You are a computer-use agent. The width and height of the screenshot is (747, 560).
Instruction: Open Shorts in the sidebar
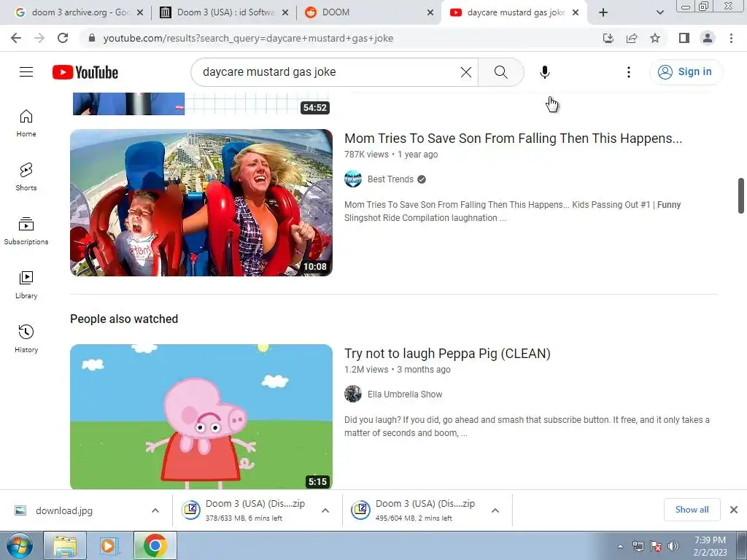(26, 176)
